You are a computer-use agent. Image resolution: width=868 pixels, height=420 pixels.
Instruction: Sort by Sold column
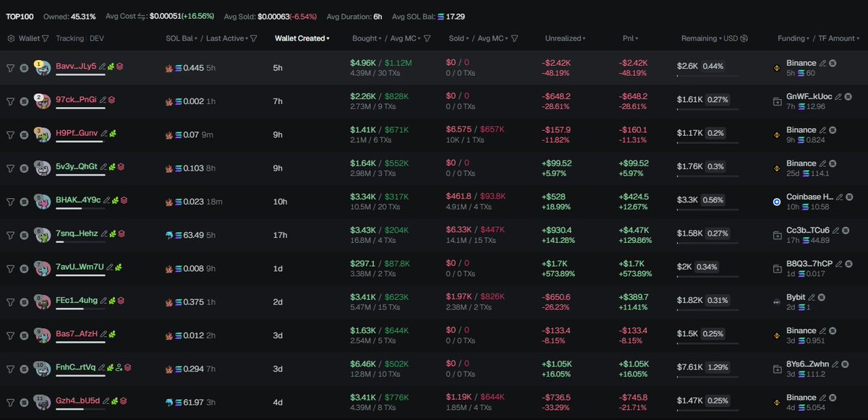click(458, 38)
